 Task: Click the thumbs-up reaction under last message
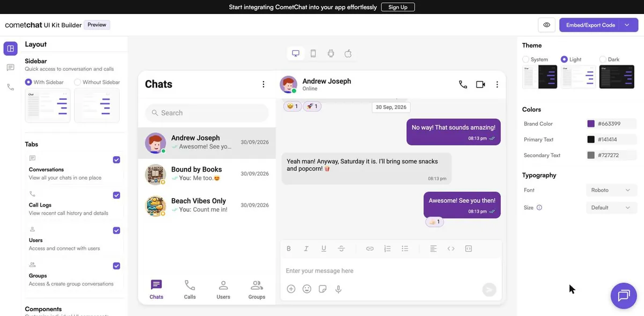pyautogui.click(x=434, y=222)
